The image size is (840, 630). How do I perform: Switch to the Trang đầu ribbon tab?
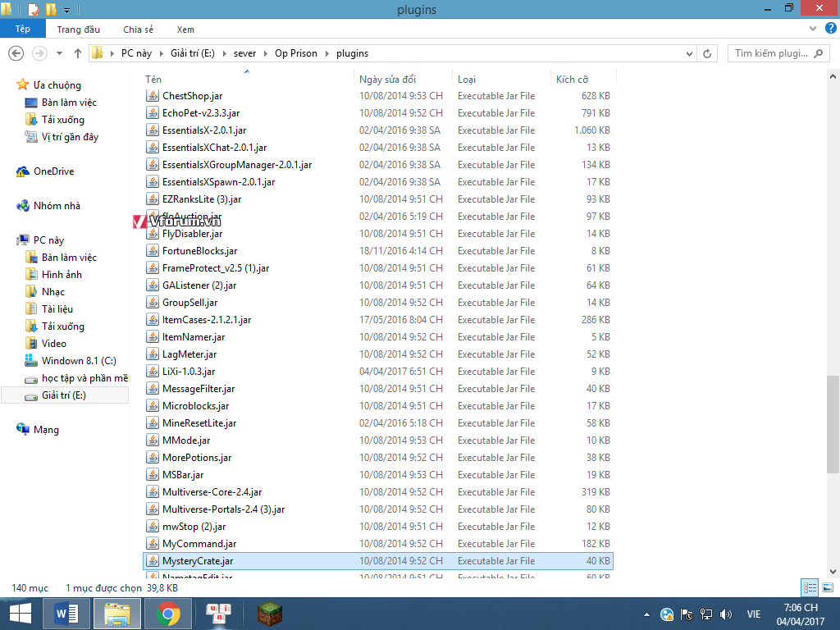78,30
